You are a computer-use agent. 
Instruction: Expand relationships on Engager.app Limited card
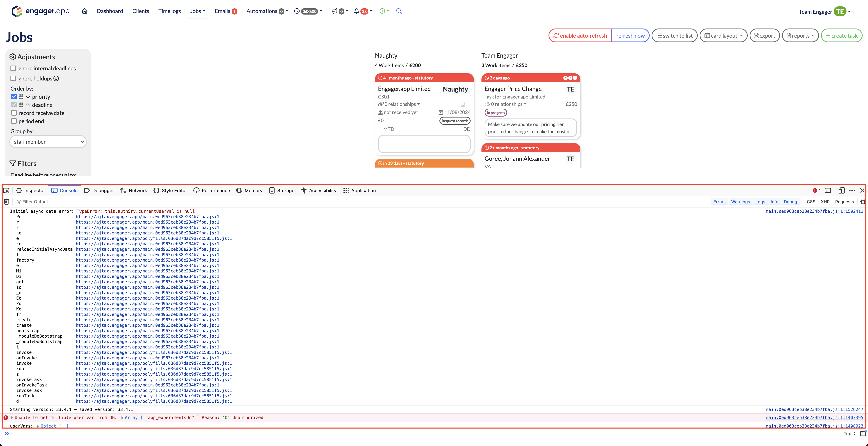[x=399, y=104]
